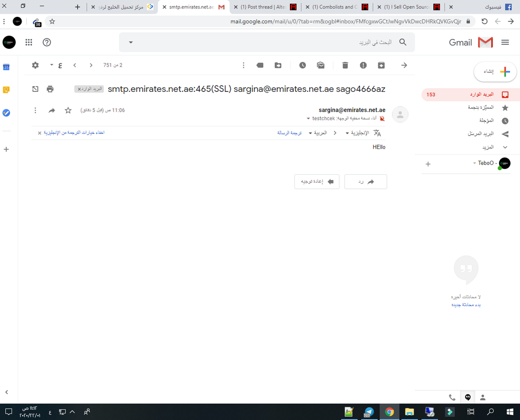
Task: Archive this email
Action: tap(381, 65)
